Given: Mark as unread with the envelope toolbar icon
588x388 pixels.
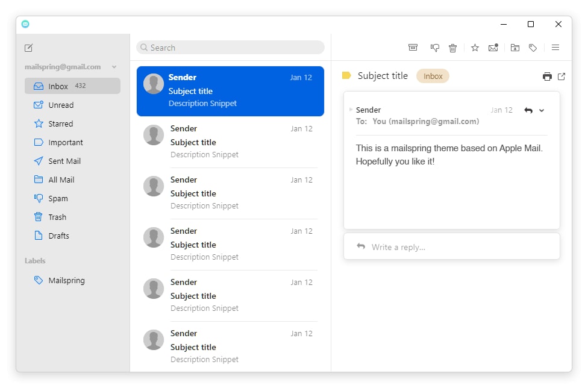Looking at the screenshot, I should [x=493, y=48].
